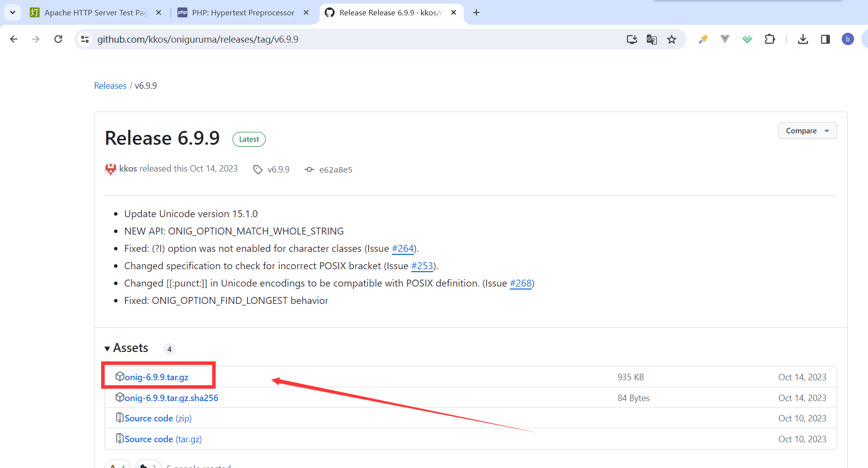Select Oct 14, 2023 date of onig-6.9.9.tar.gz
868x468 pixels.
(x=802, y=377)
